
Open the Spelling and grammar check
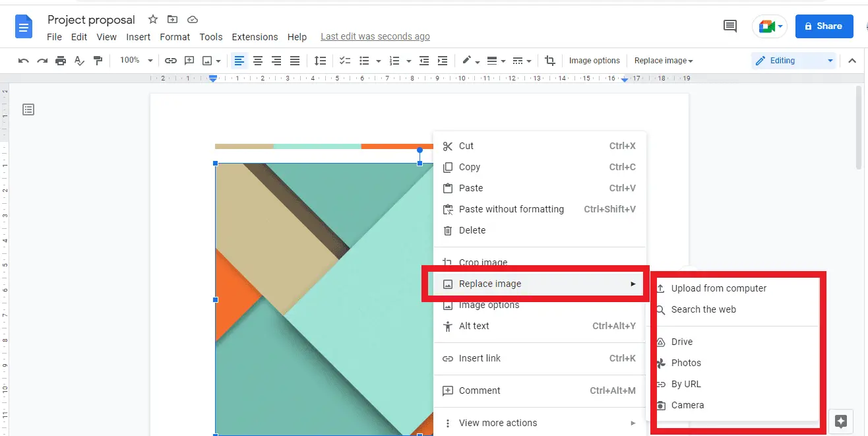(x=78, y=60)
